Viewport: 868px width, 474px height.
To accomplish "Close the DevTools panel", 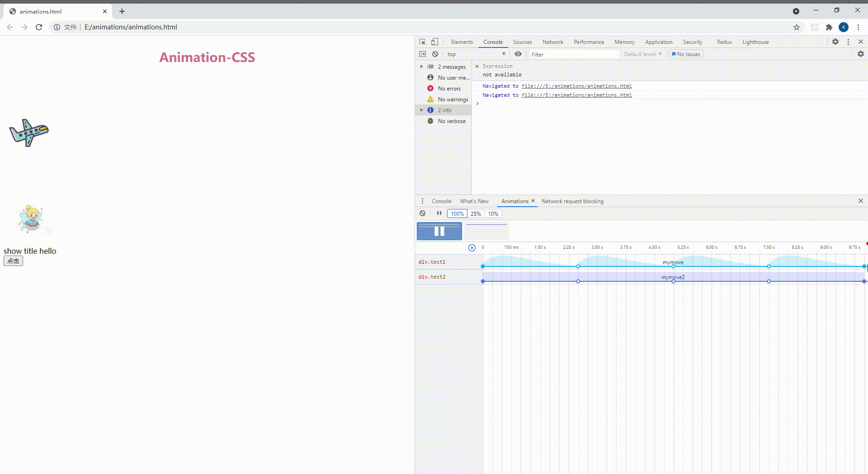I will [861, 42].
